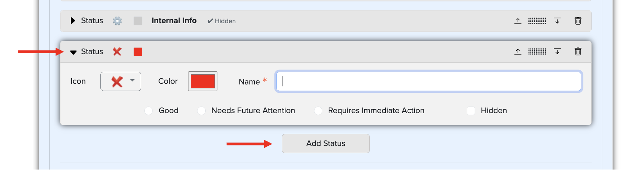Grab the Internal Info row drag handle
644x180 pixels.
click(537, 21)
